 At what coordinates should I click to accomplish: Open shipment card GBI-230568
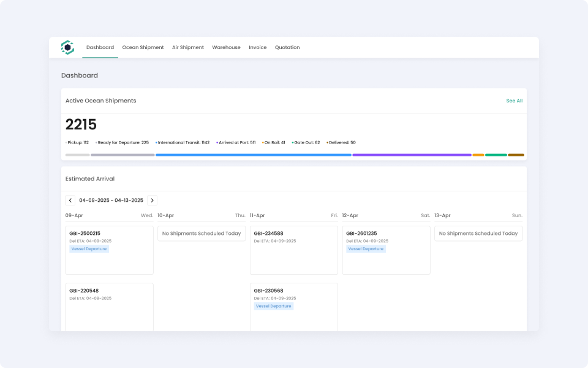[x=294, y=307]
